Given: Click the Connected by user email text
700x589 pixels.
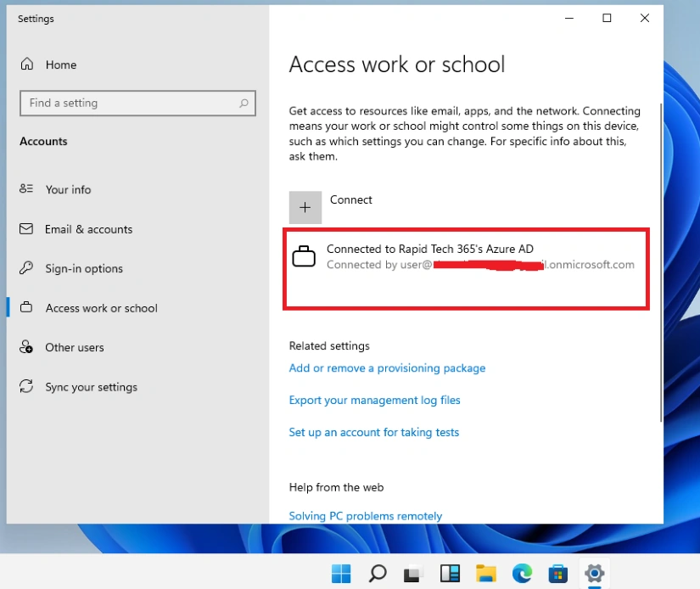Looking at the screenshot, I should (480, 264).
